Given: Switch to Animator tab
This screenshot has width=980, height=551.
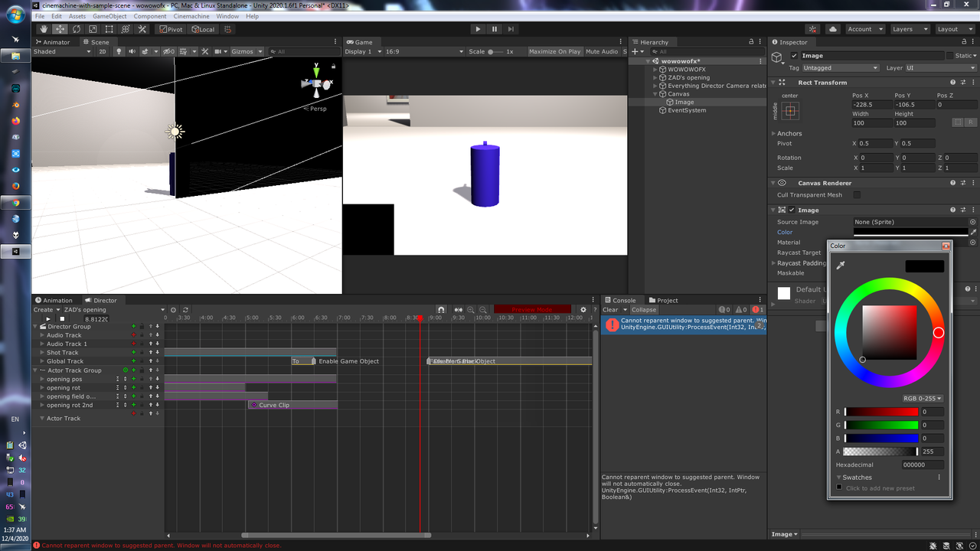Looking at the screenshot, I should [52, 42].
